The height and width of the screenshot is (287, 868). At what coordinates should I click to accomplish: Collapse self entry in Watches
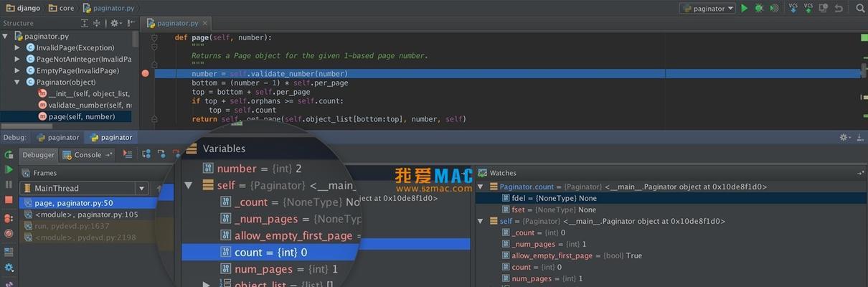481,221
